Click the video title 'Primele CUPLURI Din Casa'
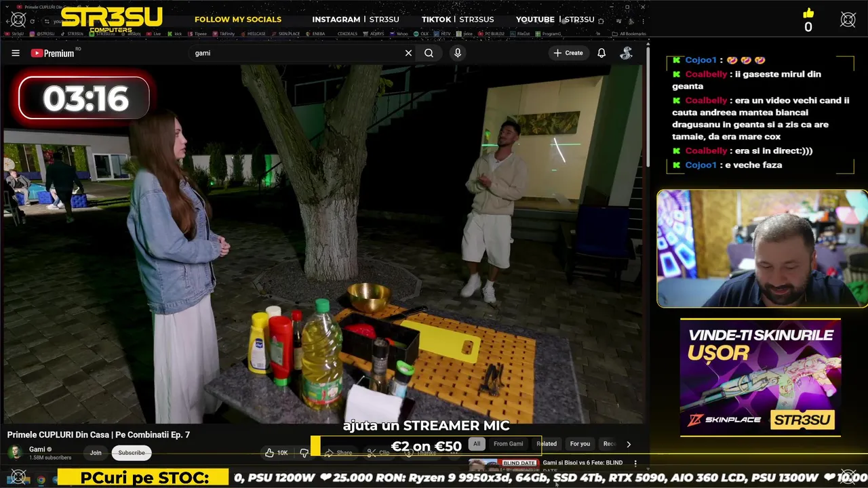Image resolution: width=868 pixels, height=488 pixels. tap(98, 434)
